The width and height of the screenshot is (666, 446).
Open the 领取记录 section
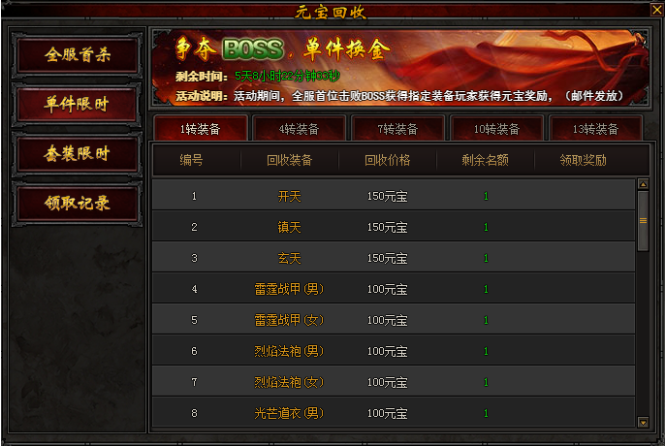coord(77,203)
